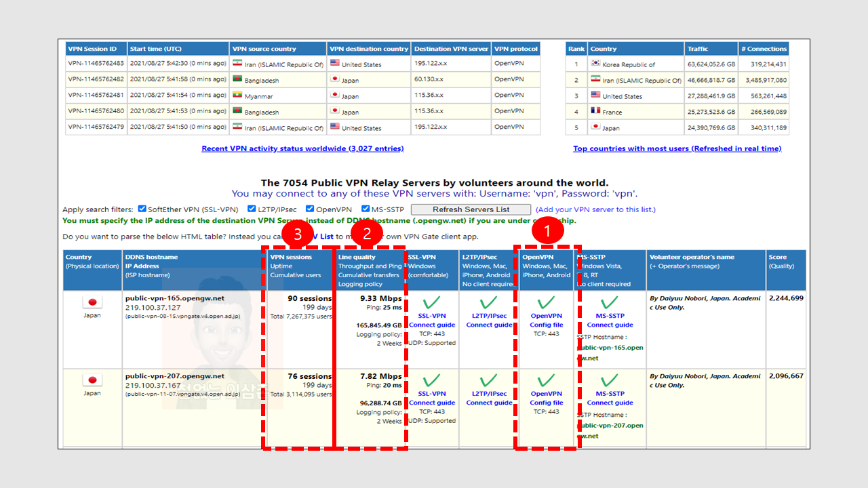Image resolution: width=868 pixels, height=488 pixels.
Task: Click L2TP/IPsec check mark for public-vpn-207
Action: (489, 381)
